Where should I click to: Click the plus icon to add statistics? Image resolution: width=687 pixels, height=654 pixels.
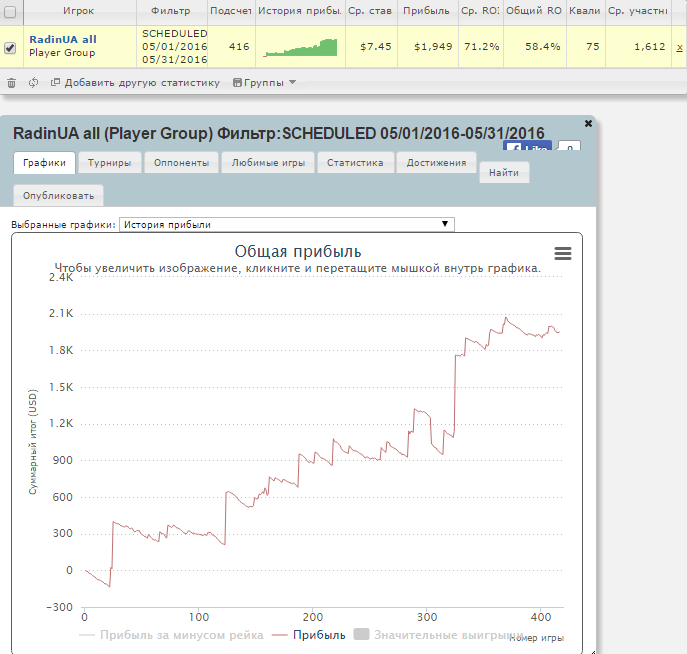coord(56,83)
